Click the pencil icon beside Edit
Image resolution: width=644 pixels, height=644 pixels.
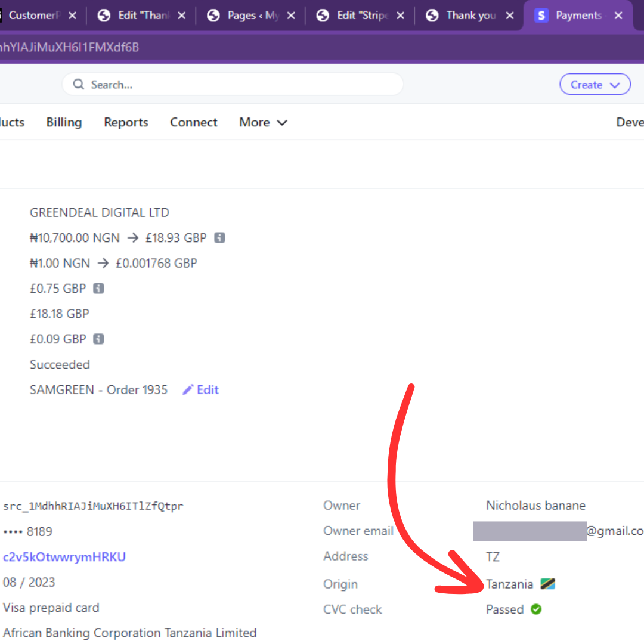[188, 389]
